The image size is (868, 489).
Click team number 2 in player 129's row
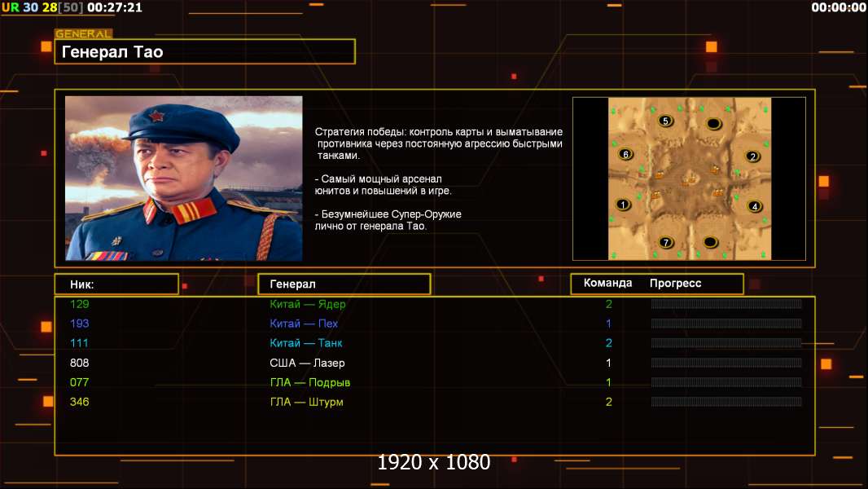click(x=609, y=304)
